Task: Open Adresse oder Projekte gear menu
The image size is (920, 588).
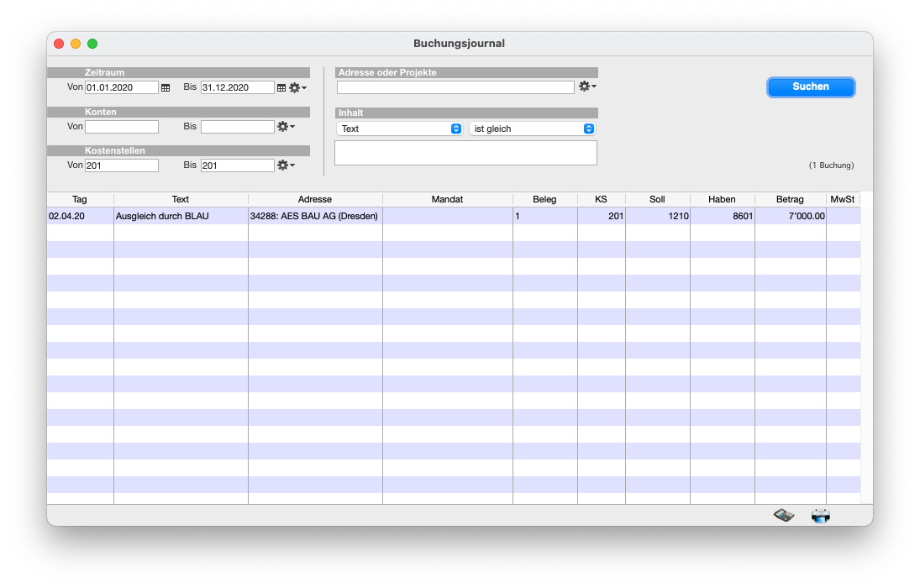Action: (x=587, y=87)
